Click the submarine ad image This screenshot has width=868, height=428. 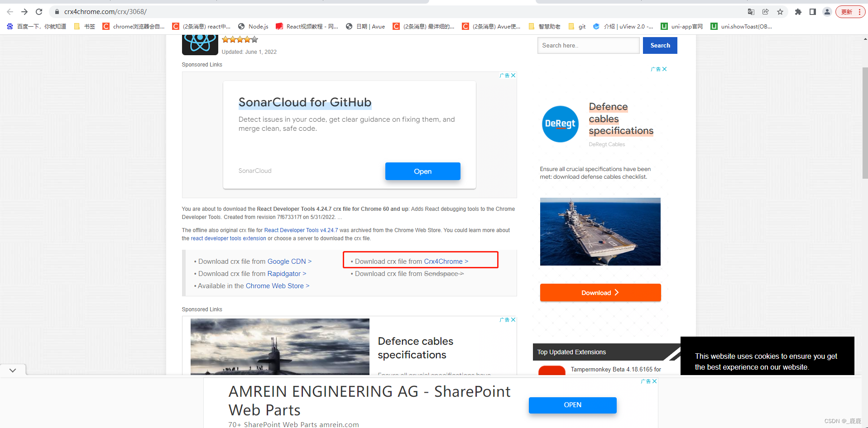tap(280, 347)
